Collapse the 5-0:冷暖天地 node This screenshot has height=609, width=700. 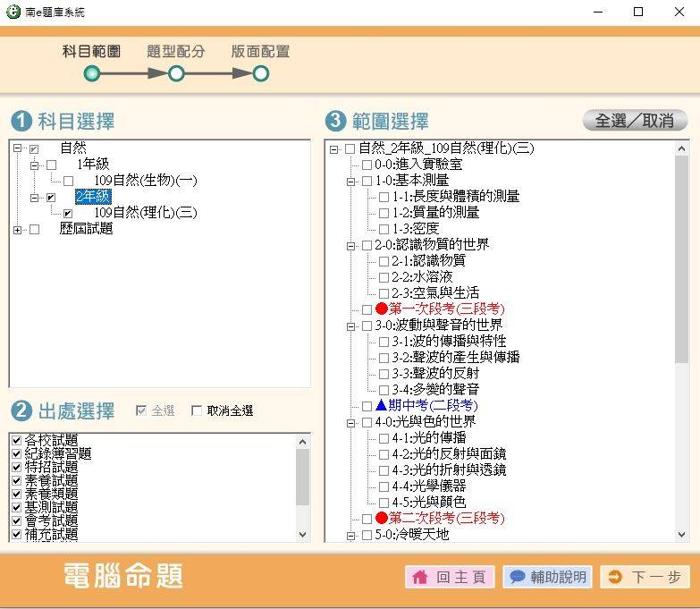(x=350, y=536)
